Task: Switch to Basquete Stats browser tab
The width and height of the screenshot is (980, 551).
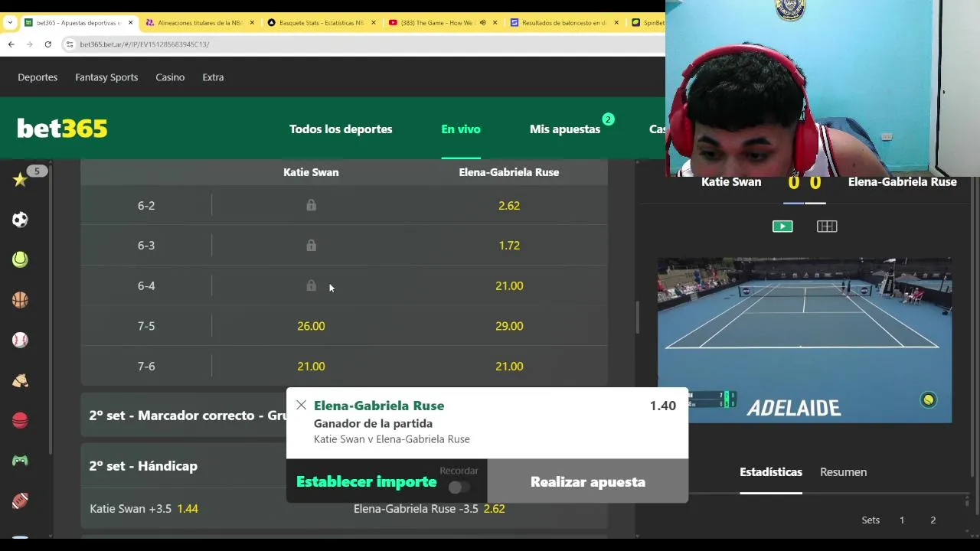Action: click(x=322, y=23)
